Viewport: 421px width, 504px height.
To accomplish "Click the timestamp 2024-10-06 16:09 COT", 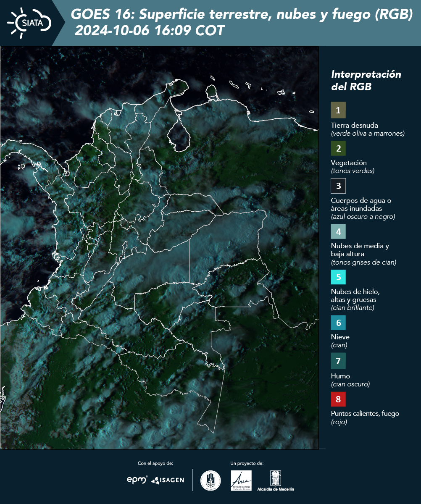I will pos(150,31).
